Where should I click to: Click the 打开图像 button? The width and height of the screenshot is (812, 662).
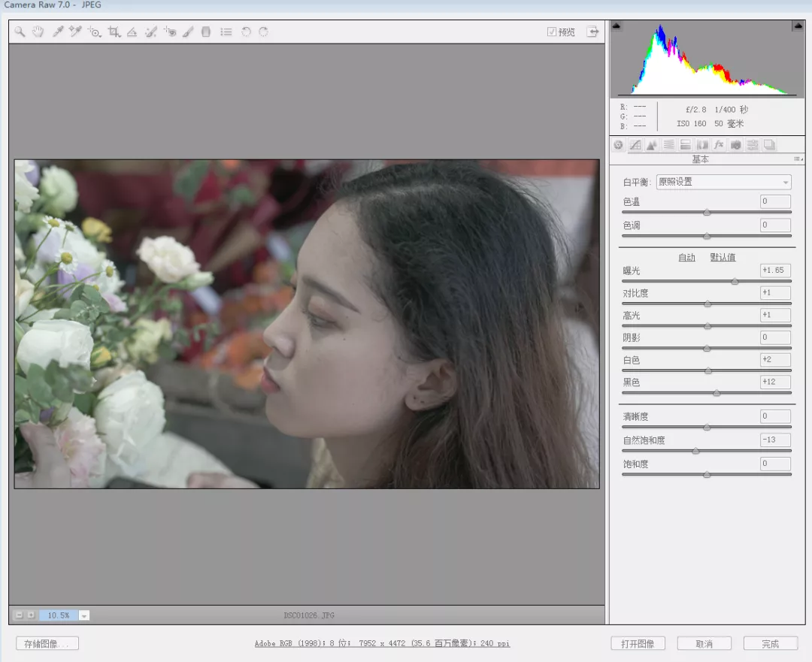point(638,643)
